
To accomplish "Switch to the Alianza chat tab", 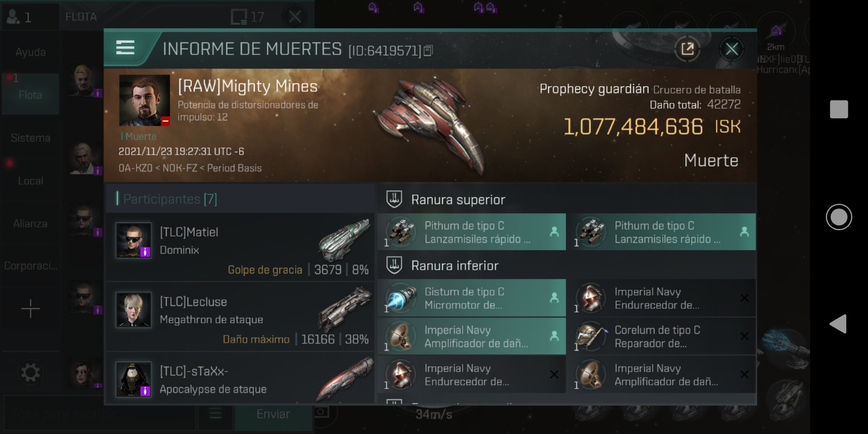I will point(31,224).
